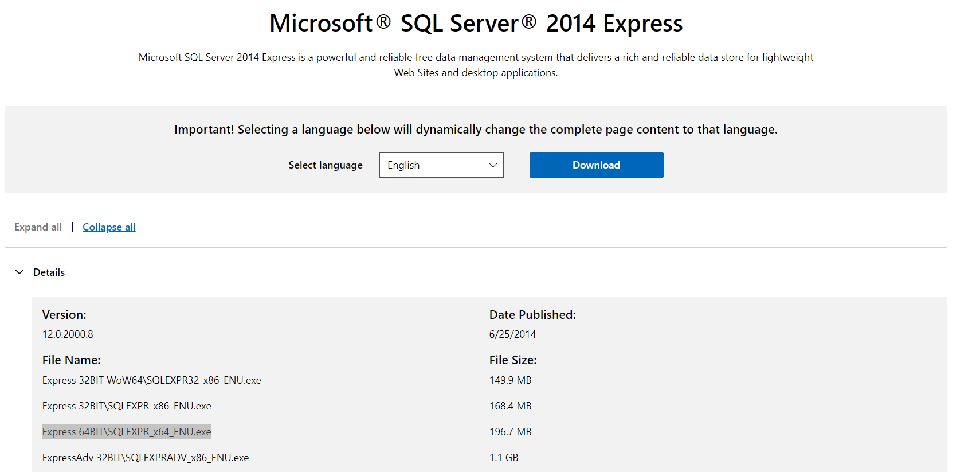The image size is (980, 472).
Task: Click the blue Download button
Action: pyautogui.click(x=596, y=165)
